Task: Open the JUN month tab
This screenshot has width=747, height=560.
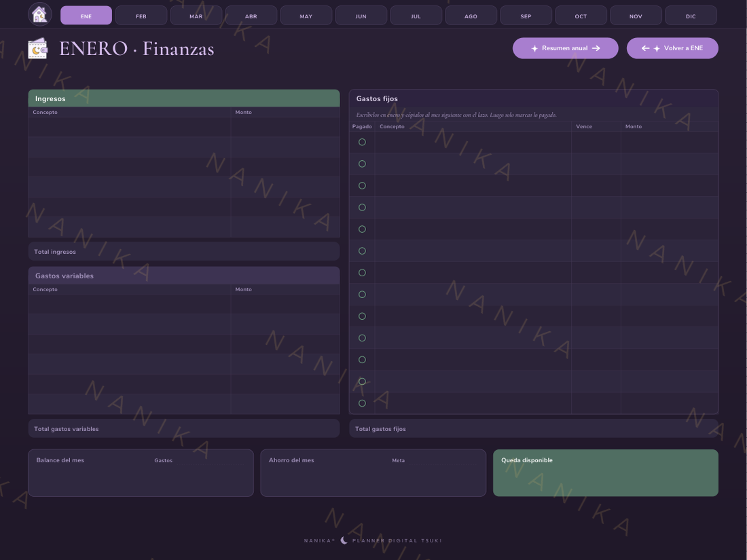Action: 361,16
